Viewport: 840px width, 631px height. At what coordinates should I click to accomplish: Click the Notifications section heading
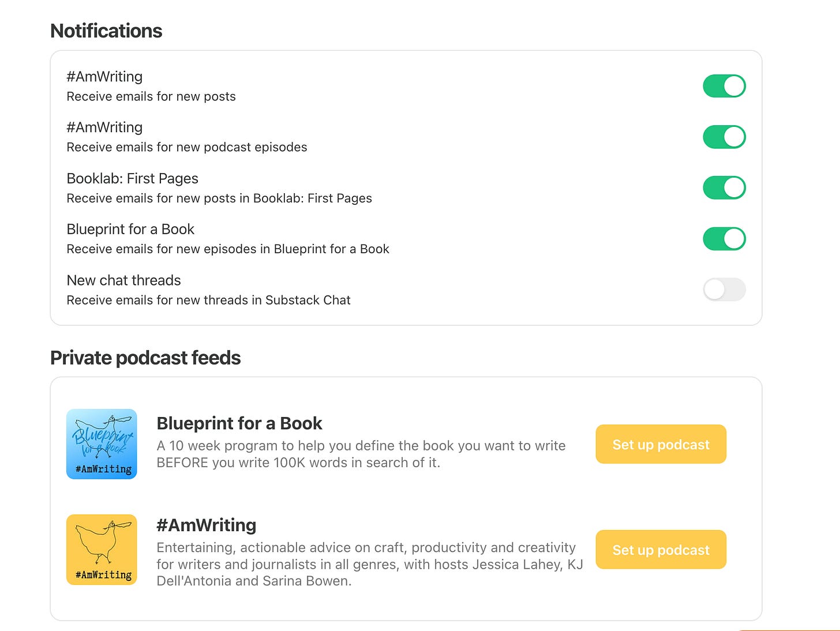coord(106,31)
